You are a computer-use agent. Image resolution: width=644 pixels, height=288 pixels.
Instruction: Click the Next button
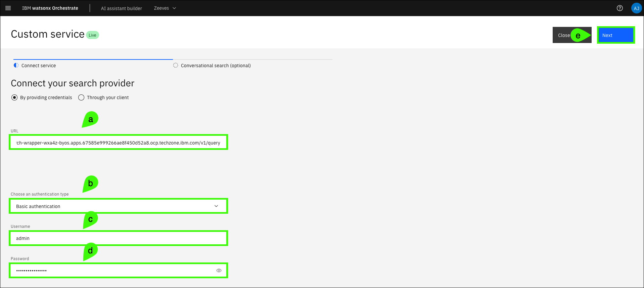615,35
